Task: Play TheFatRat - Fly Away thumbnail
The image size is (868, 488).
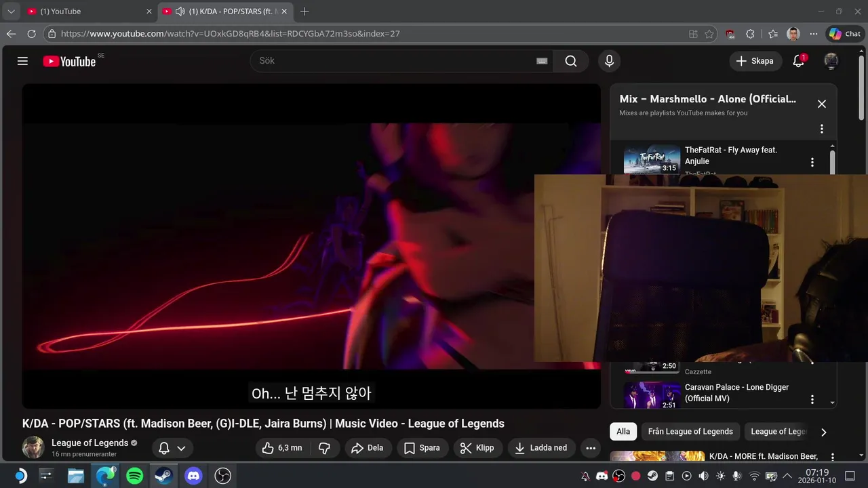Action: pyautogui.click(x=652, y=159)
